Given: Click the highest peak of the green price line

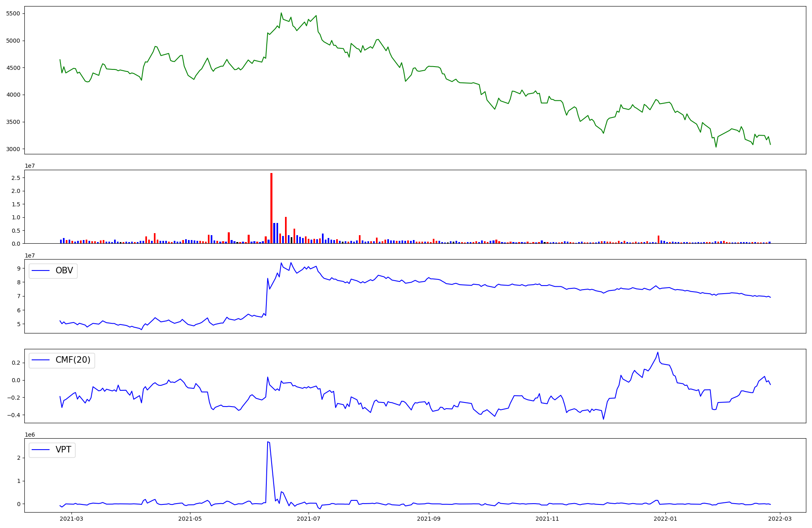Looking at the screenshot, I should click(x=281, y=13).
